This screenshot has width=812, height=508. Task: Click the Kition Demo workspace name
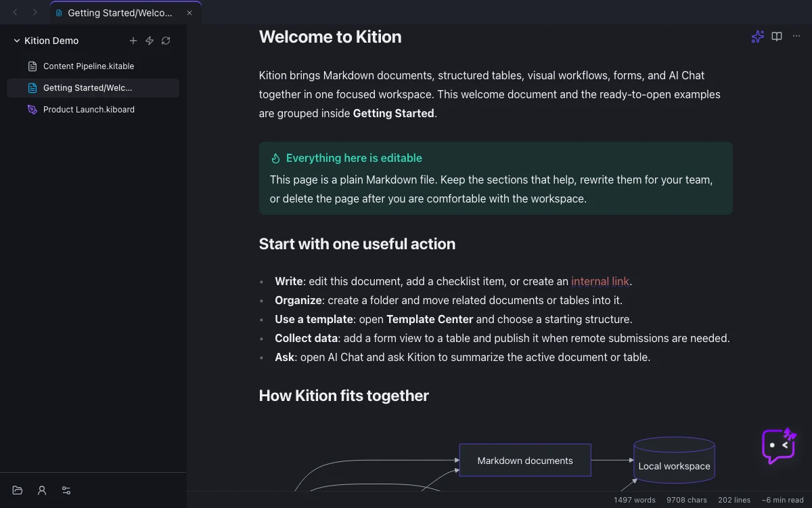click(51, 41)
